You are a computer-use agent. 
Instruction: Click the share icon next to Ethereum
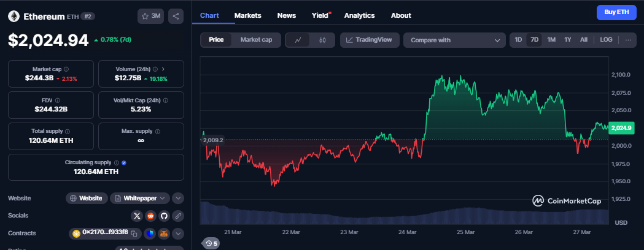pos(176,17)
